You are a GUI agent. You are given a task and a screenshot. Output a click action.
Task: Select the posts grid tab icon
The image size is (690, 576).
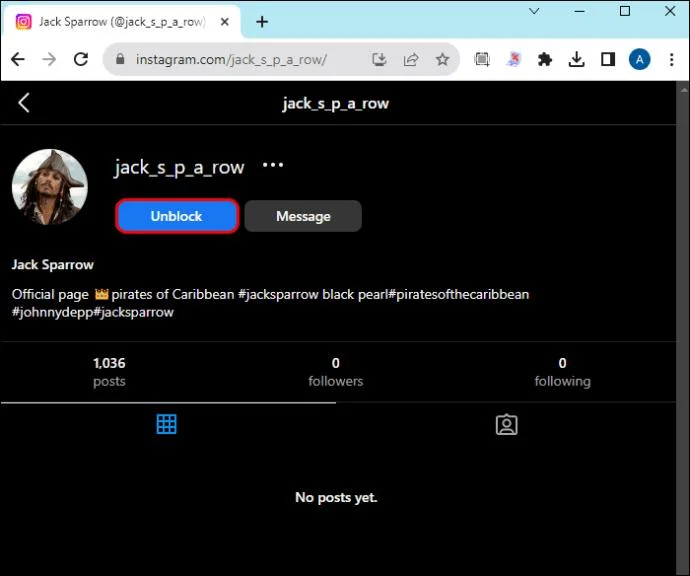(166, 424)
